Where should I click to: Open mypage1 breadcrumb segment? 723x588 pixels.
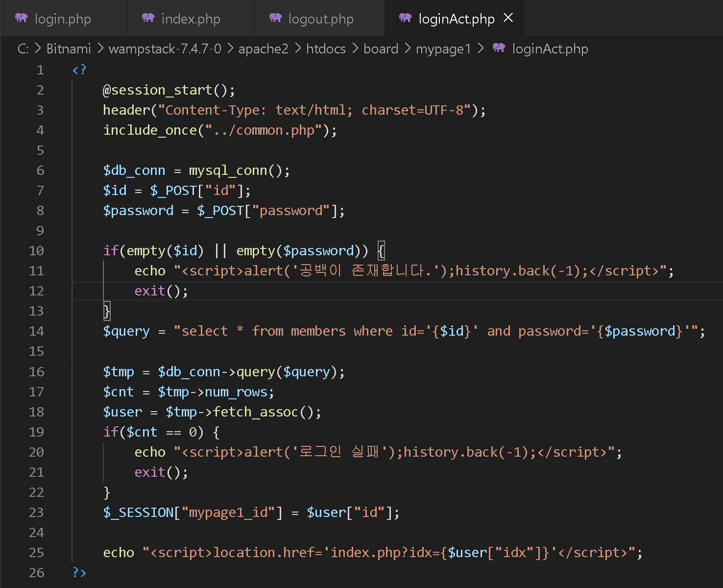pyautogui.click(x=443, y=49)
